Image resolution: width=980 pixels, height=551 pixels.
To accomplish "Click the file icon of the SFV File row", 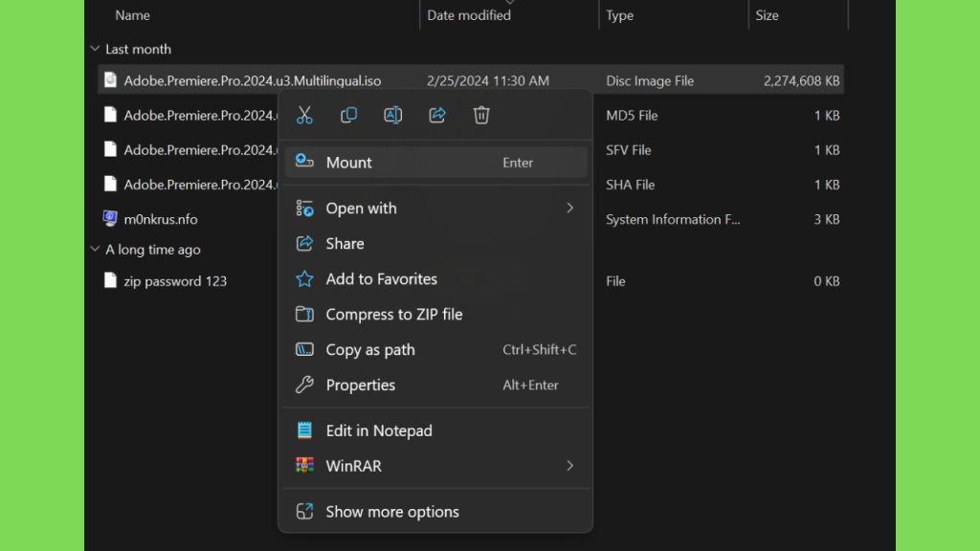I will point(110,148).
